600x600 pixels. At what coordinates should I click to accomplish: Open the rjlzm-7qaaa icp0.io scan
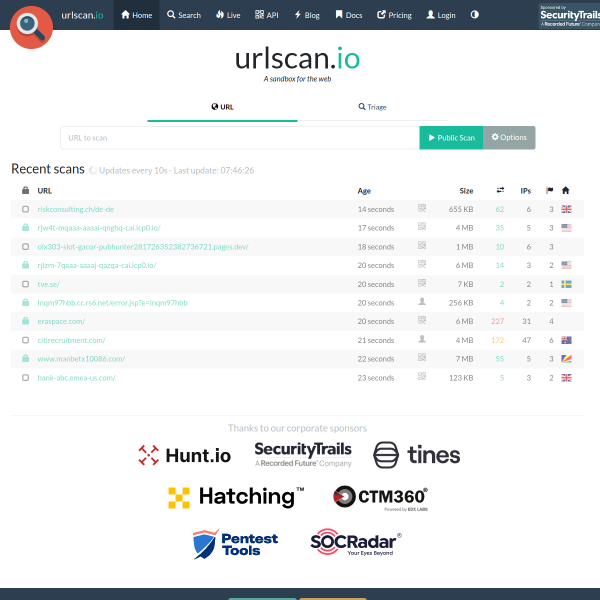(x=97, y=265)
